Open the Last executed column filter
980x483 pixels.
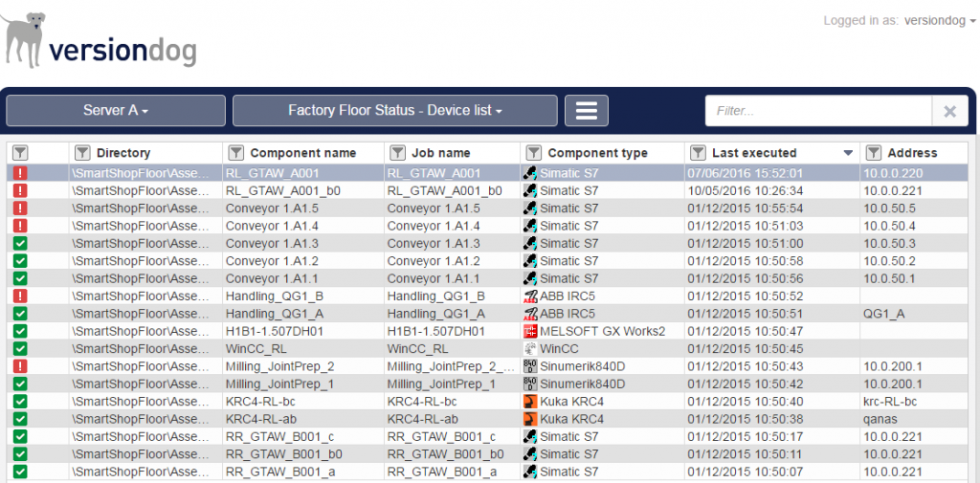click(698, 152)
